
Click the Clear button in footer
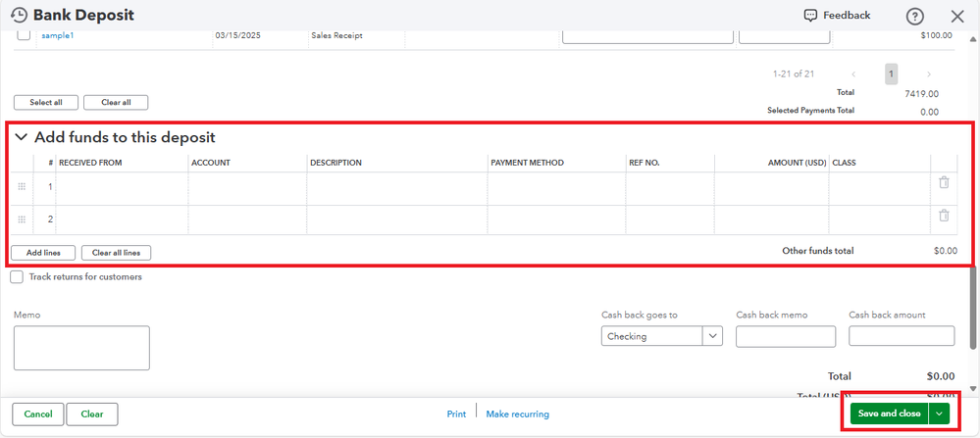pyautogui.click(x=92, y=414)
